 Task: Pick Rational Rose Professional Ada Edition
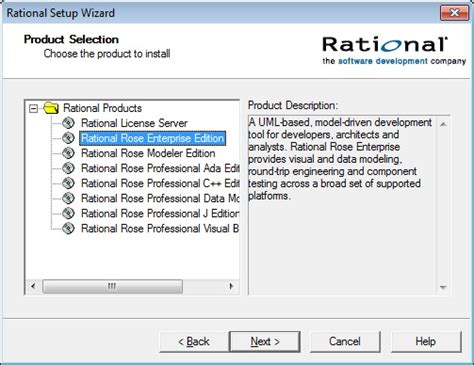point(160,168)
